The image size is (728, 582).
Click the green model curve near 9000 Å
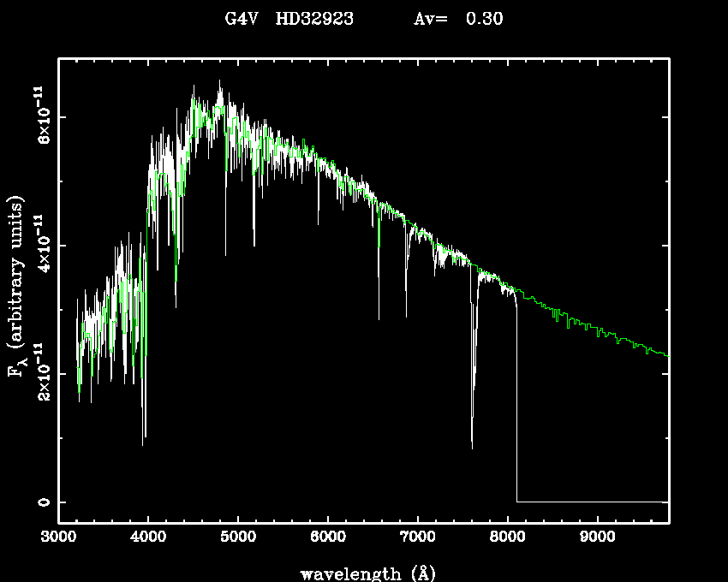pyautogui.click(x=597, y=330)
